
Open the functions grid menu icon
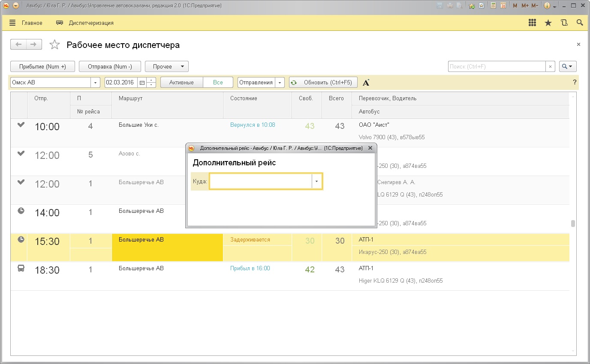[x=533, y=23]
